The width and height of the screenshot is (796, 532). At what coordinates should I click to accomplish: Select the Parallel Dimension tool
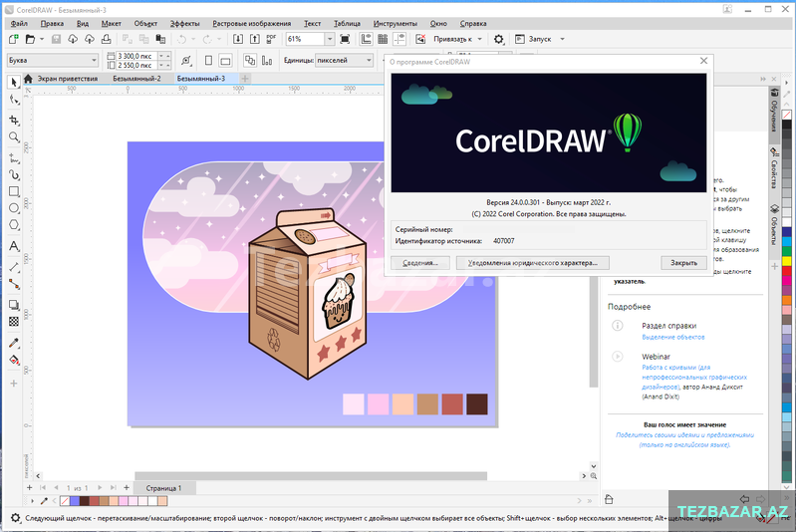pyautogui.click(x=14, y=267)
